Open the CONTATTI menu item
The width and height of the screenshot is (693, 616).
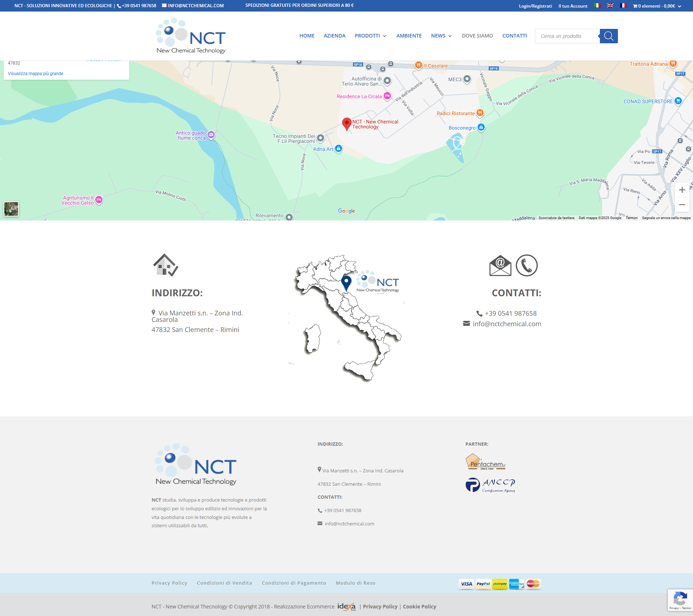coord(514,36)
